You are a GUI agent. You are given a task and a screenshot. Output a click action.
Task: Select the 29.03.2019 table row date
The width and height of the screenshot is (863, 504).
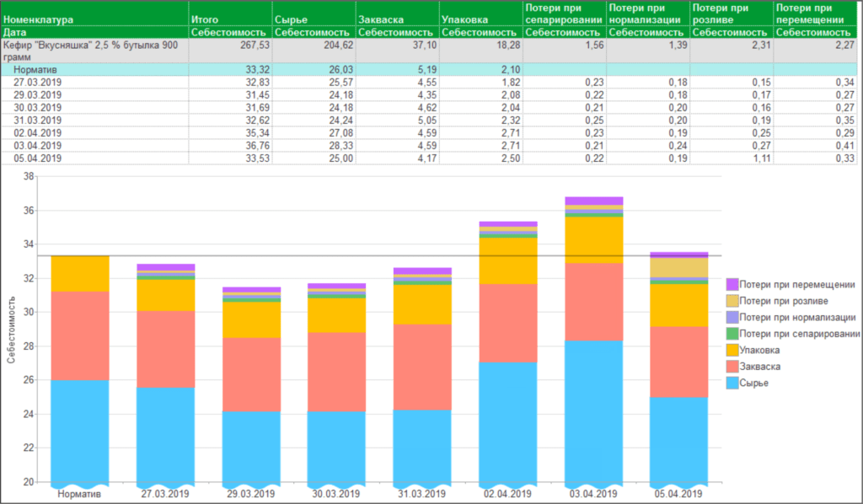click(x=37, y=95)
